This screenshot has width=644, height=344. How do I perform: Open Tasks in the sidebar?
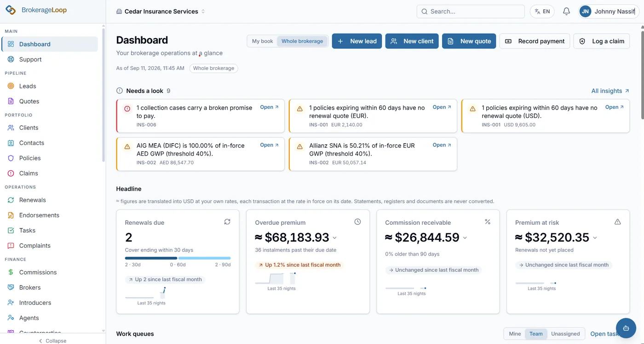pos(50,230)
